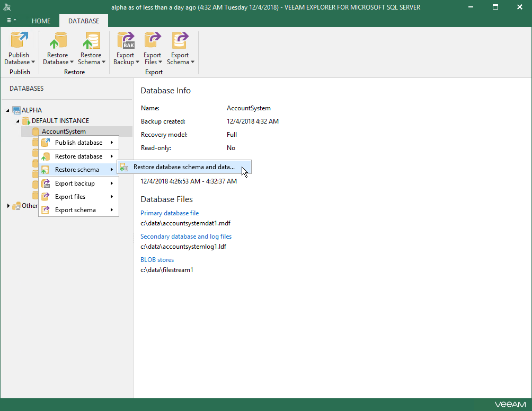Click the Publish Database ribbon icon

click(19, 40)
